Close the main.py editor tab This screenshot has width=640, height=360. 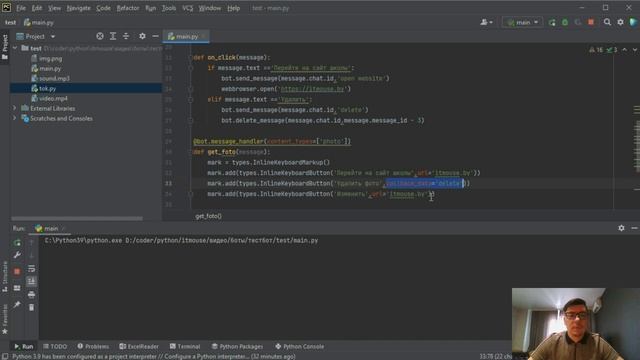[x=203, y=36]
